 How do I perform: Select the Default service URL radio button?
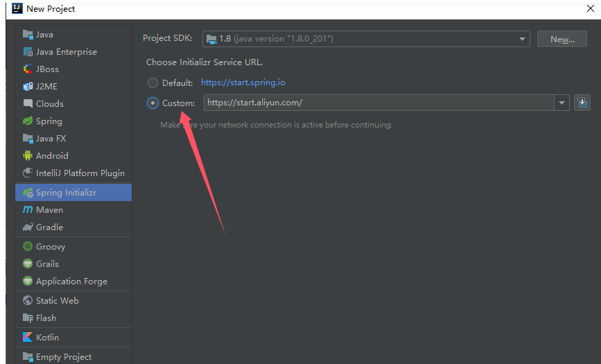(153, 83)
